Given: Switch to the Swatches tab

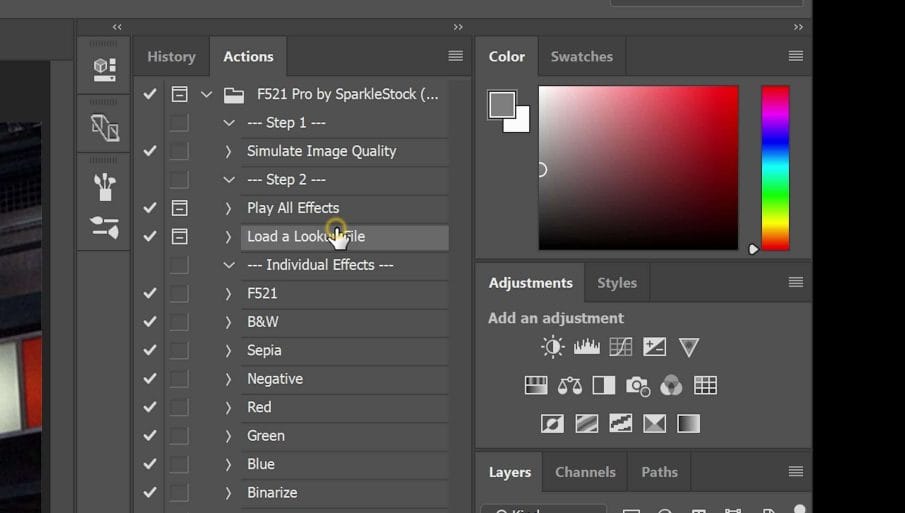Looking at the screenshot, I should (x=581, y=57).
